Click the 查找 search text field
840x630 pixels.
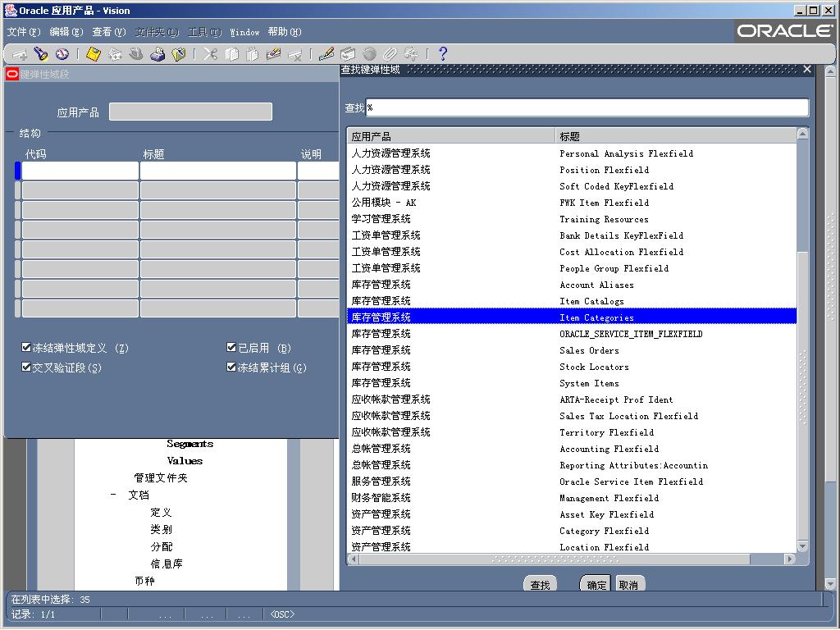[x=587, y=107]
